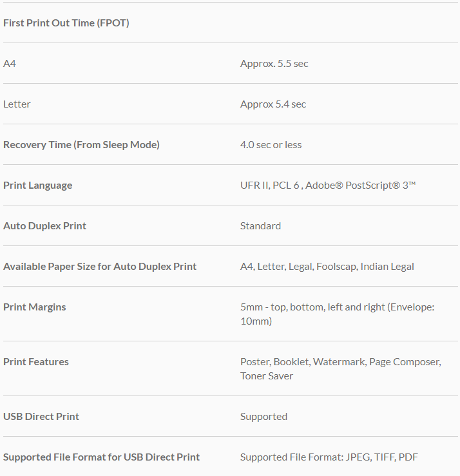Click the Auto Duplex Print label
460x476 pixels.
coord(44,226)
